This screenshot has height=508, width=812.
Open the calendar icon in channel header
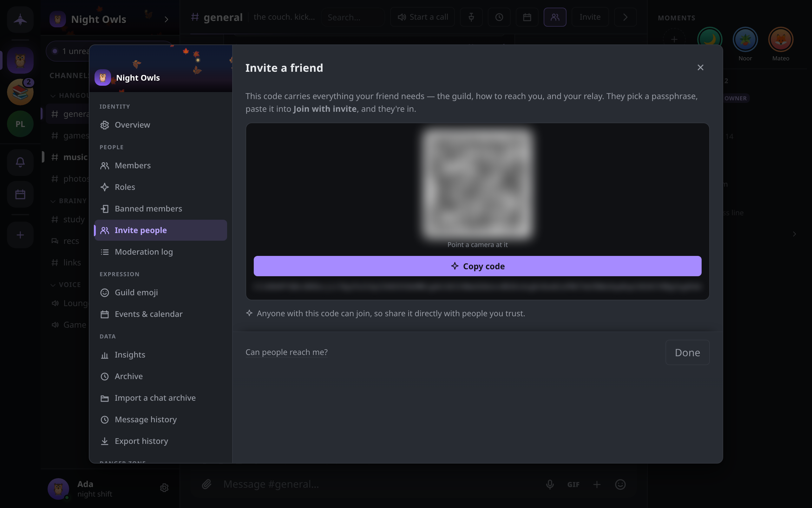pos(527,17)
